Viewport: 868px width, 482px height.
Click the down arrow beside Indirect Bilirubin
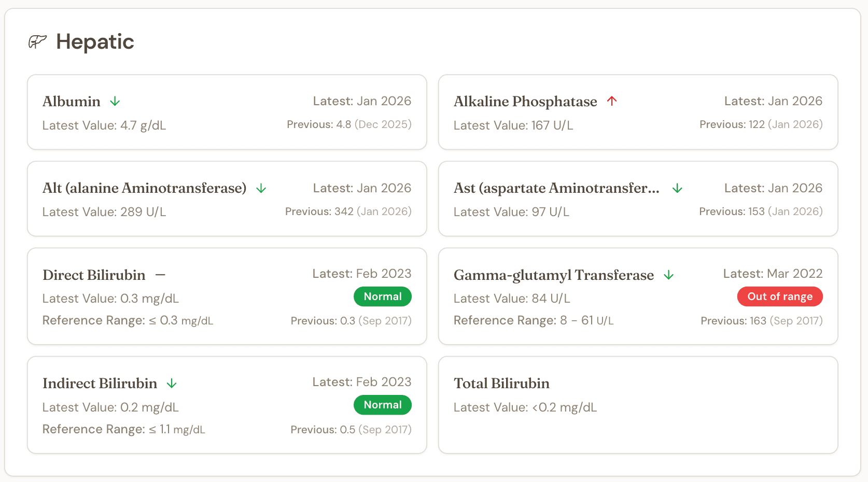172,384
